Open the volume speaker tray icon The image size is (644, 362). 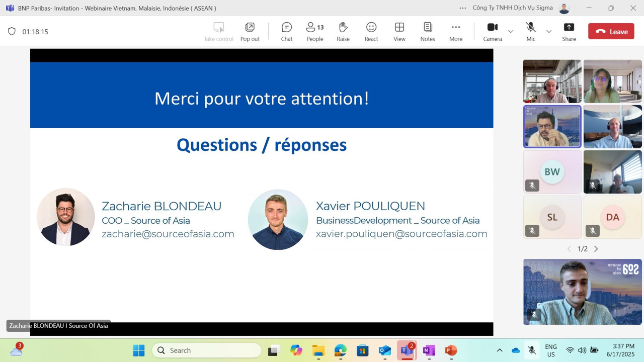(582, 350)
